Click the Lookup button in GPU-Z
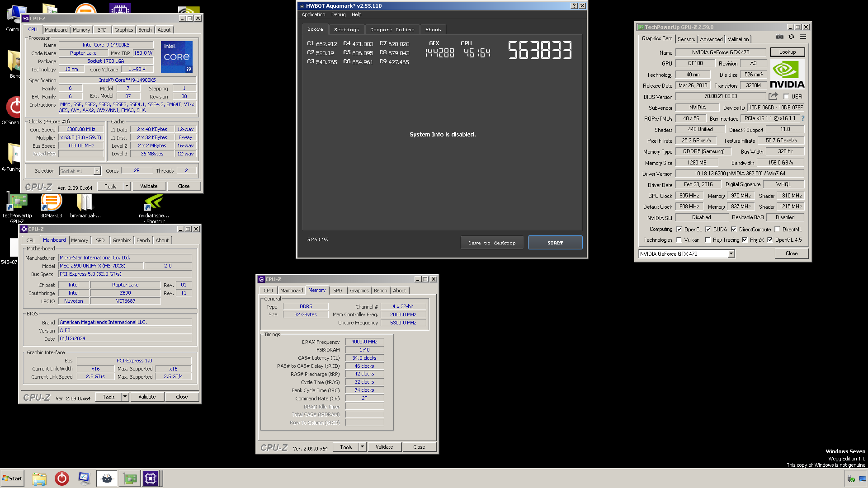Viewport: 868px width, 488px height. click(787, 52)
